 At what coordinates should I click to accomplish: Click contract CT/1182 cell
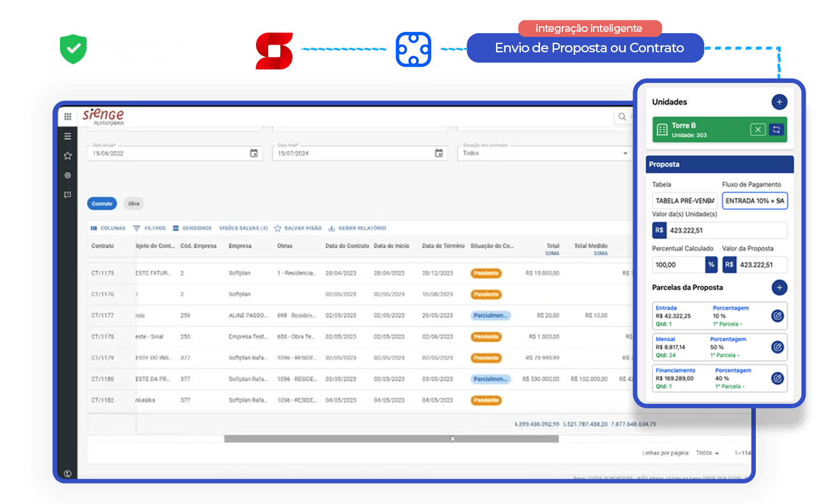[x=103, y=400]
